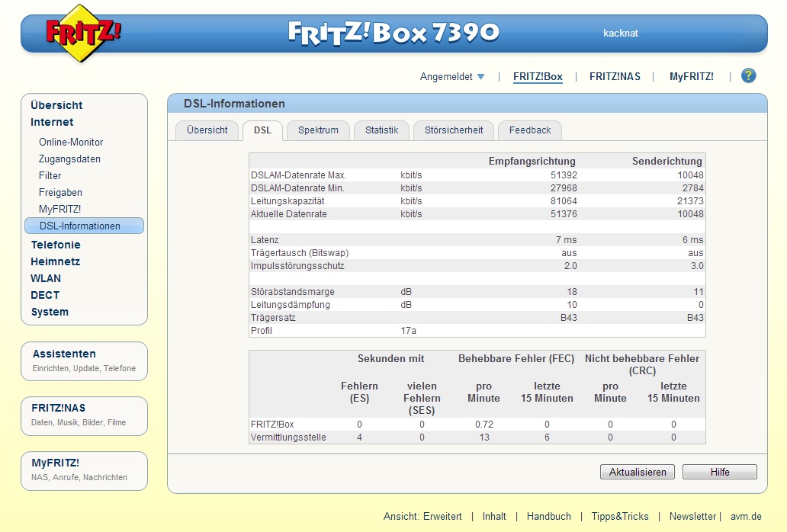Switch to the Feedback tab
Viewport: 787px width, 532px height.
(530, 130)
